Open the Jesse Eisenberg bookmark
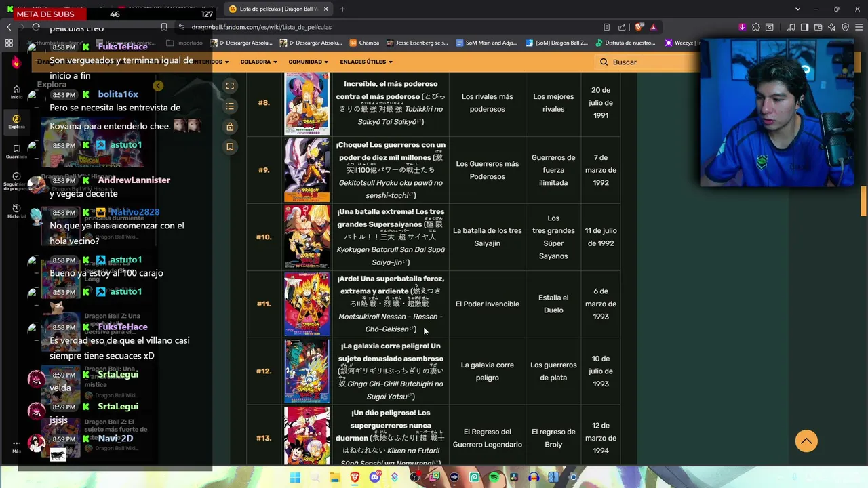Screen dimensions: 868x488 click(x=417, y=43)
